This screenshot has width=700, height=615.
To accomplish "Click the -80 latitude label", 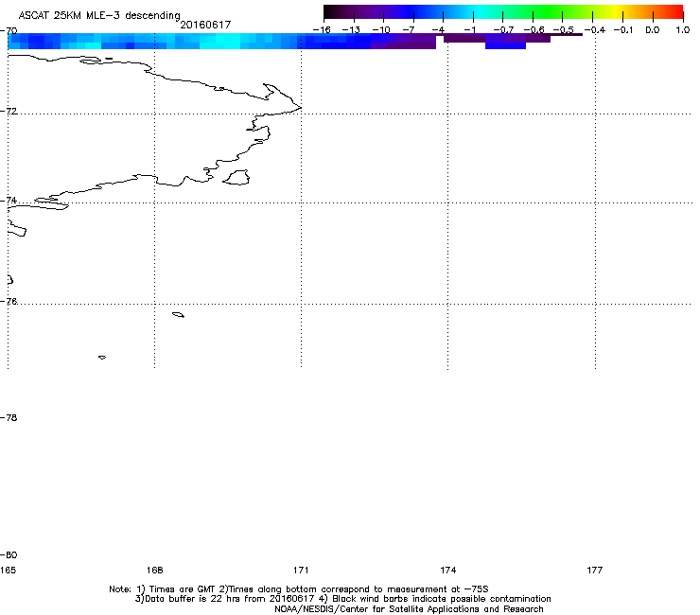I will [9, 554].
